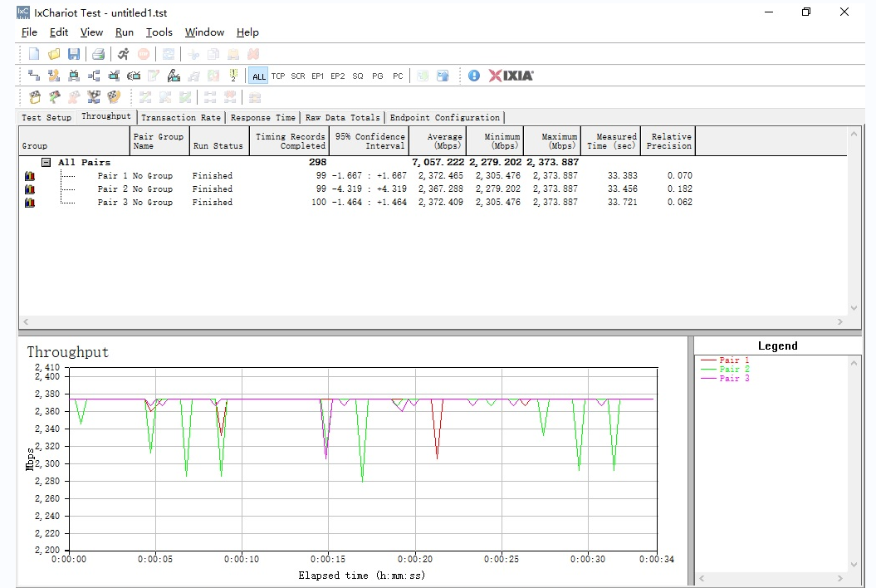The image size is (876, 588).
Task: Open a test file with the folder icon
Action: click(54, 54)
